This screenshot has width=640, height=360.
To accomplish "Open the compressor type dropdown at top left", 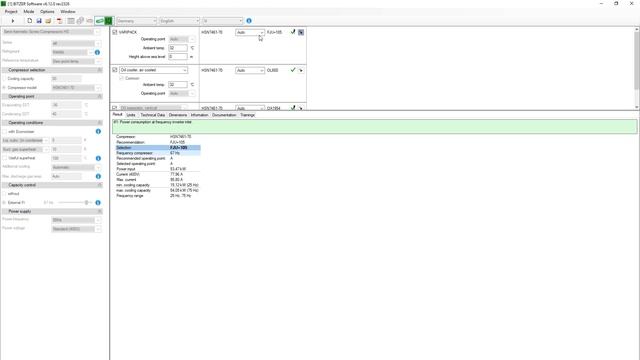I will pos(51,31).
